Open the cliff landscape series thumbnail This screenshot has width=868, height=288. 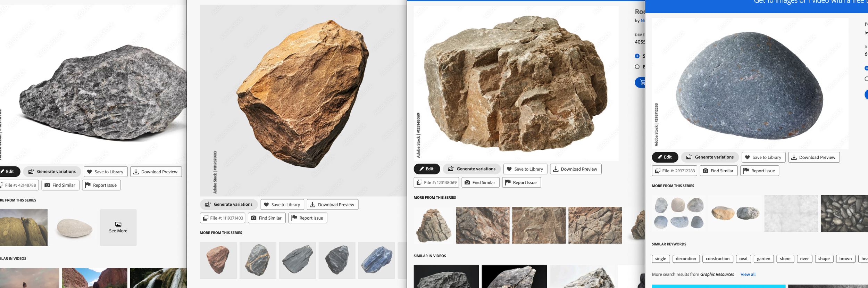[24, 228]
